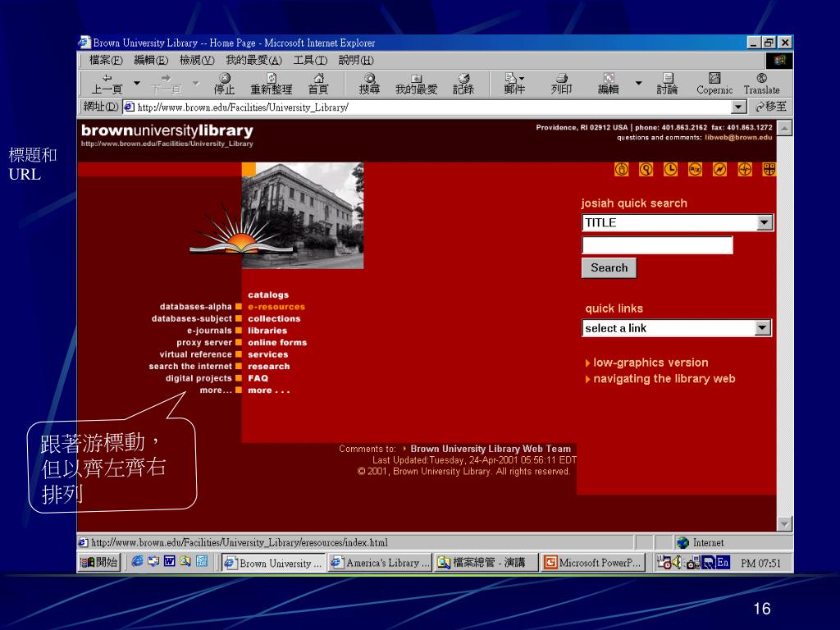
Task: Click the orange magnifying glass icon
Action: pyautogui.click(x=646, y=170)
